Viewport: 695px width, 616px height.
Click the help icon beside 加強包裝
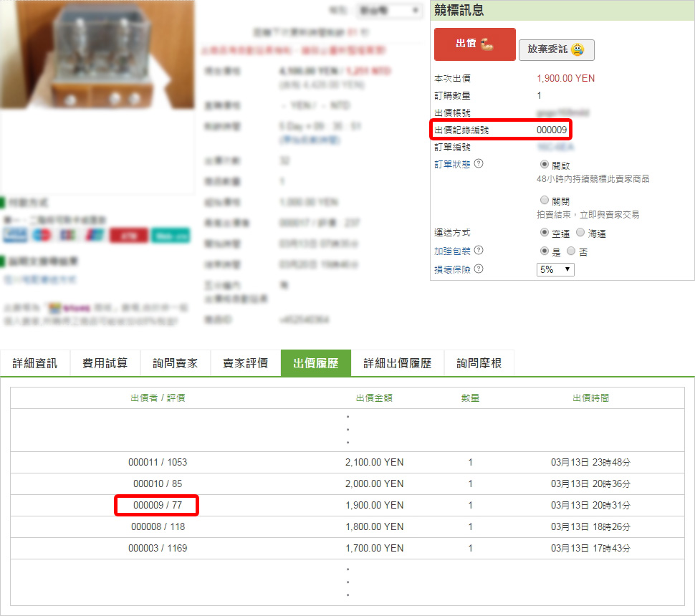coord(479,251)
